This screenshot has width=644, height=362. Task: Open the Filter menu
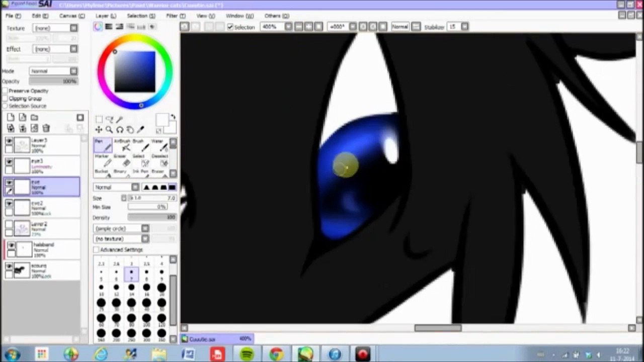coord(175,16)
